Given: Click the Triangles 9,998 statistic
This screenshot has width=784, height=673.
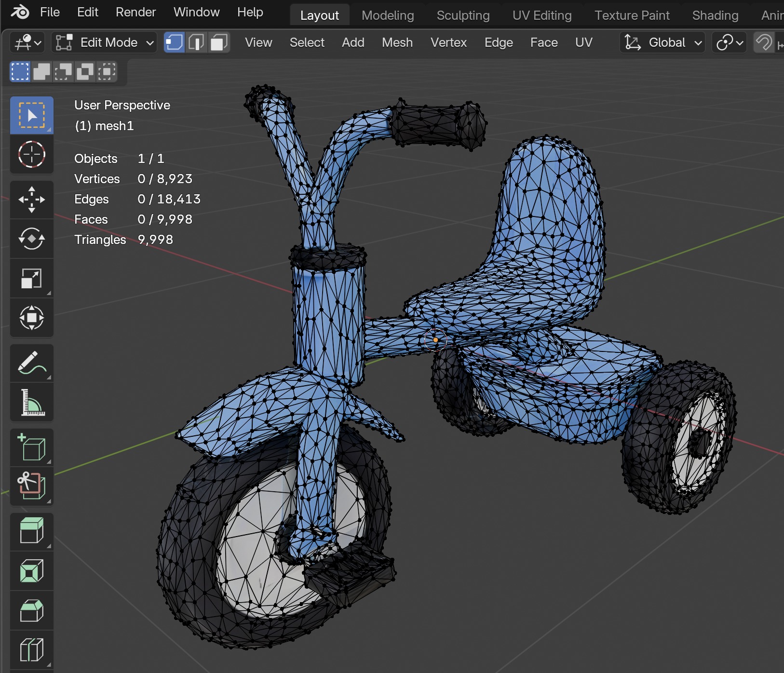Looking at the screenshot, I should pyautogui.click(x=123, y=240).
